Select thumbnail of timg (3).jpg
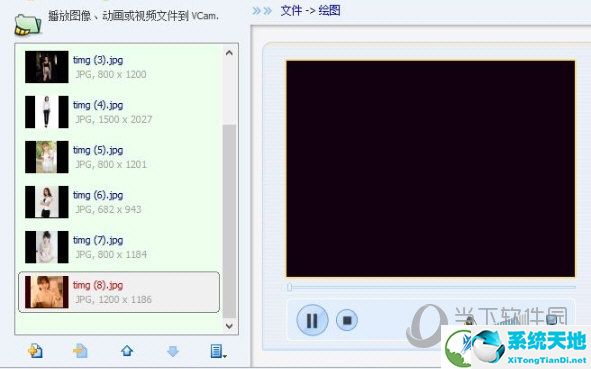Viewport: 591px width, 369px height. [x=47, y=67]
